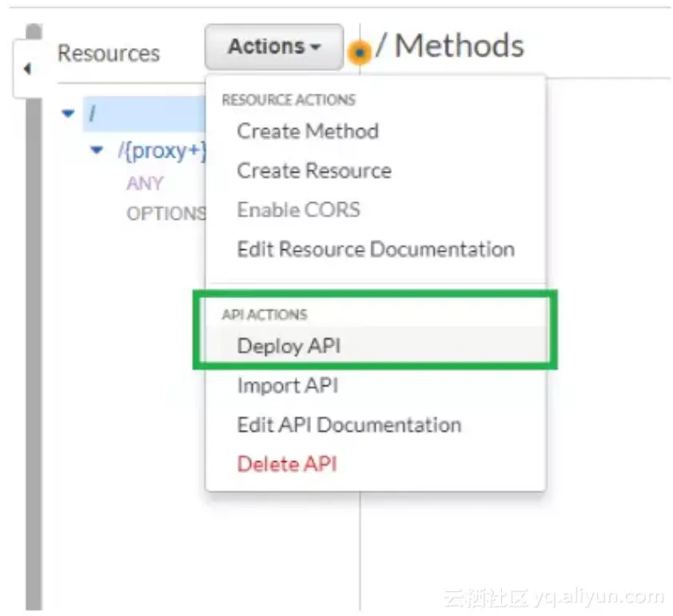Choose Import API menu option
The image size is (673, 616).
pos(288,385)
